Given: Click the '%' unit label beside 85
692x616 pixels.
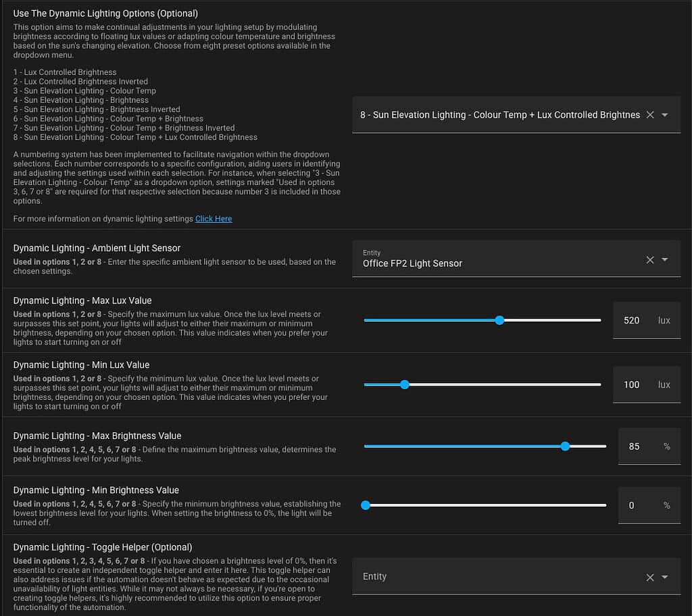Looking at the screenshot, I should [667, 446].
